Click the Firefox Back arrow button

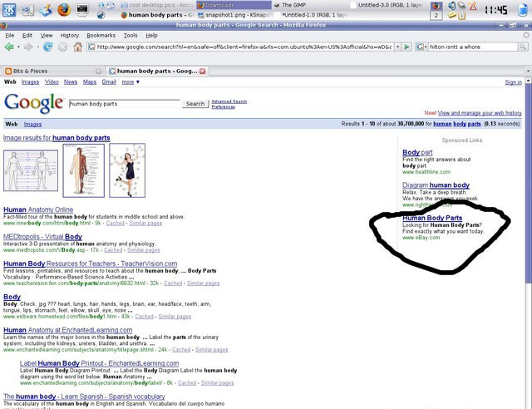coord(9,47)
